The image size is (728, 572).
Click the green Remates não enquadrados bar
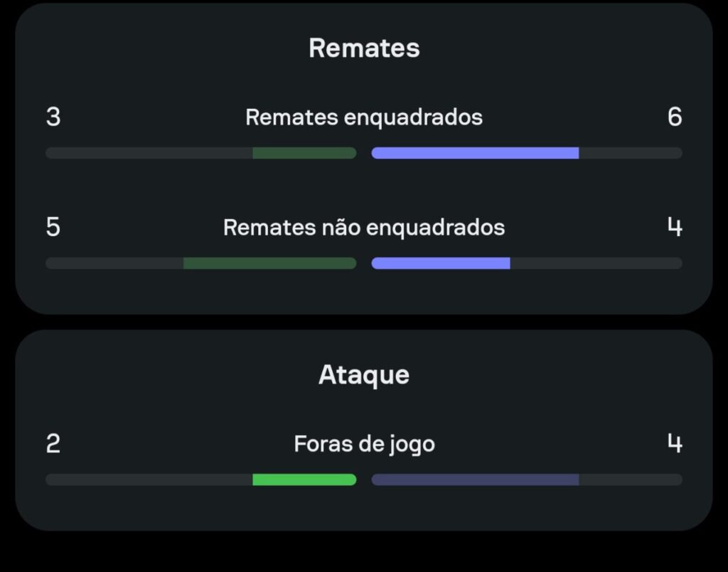pos(269,263)
